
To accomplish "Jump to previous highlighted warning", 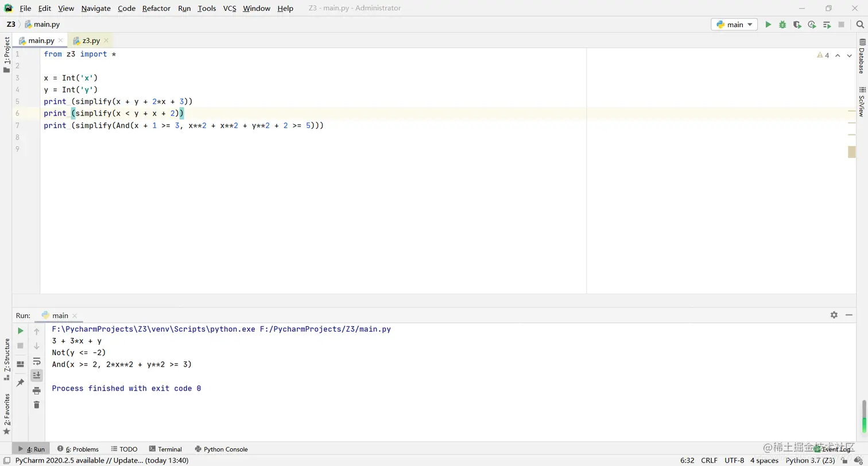I will (838, 56).
